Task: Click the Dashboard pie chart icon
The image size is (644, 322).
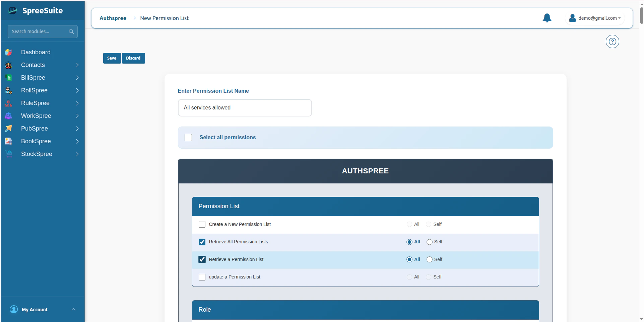Action: 8,52
